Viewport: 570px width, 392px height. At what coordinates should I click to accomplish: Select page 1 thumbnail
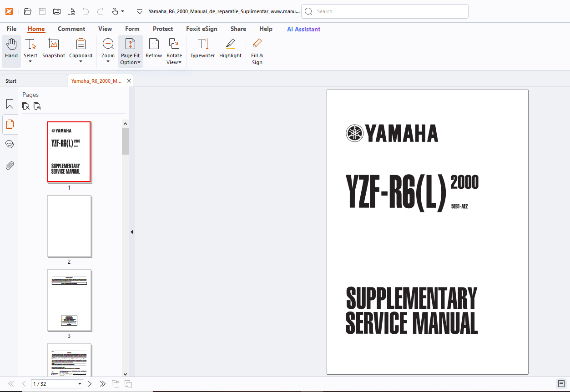pos(69,152)
